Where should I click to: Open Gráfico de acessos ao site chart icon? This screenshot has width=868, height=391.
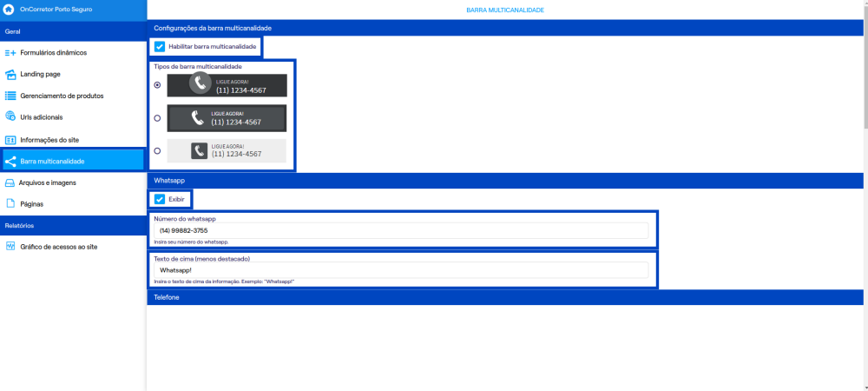pos(10,247)
